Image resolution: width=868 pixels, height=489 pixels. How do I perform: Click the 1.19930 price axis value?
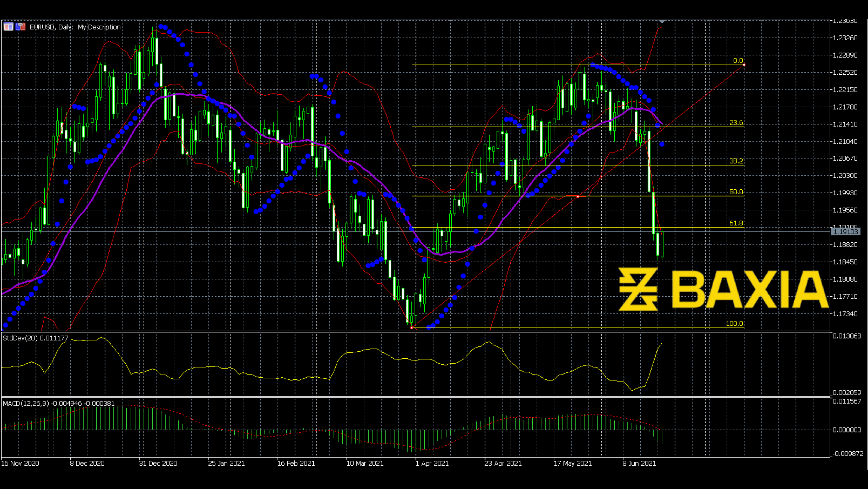pos(845,193)
